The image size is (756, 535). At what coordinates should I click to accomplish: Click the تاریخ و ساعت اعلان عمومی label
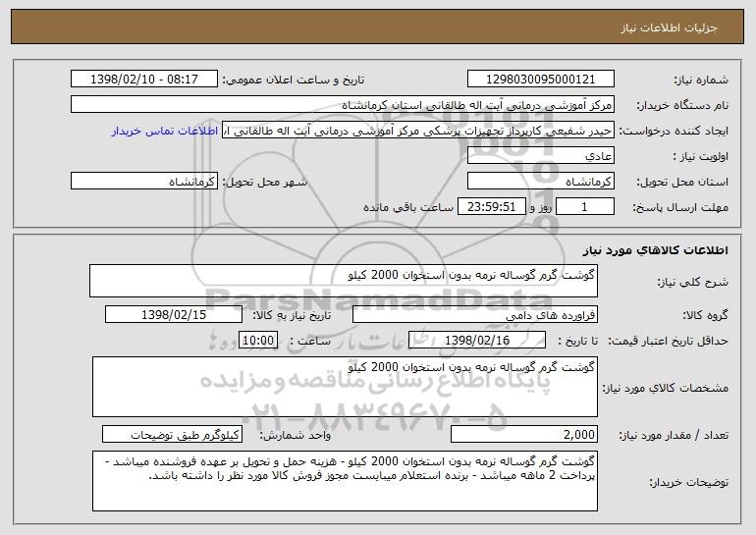click(x=294, y=80)
